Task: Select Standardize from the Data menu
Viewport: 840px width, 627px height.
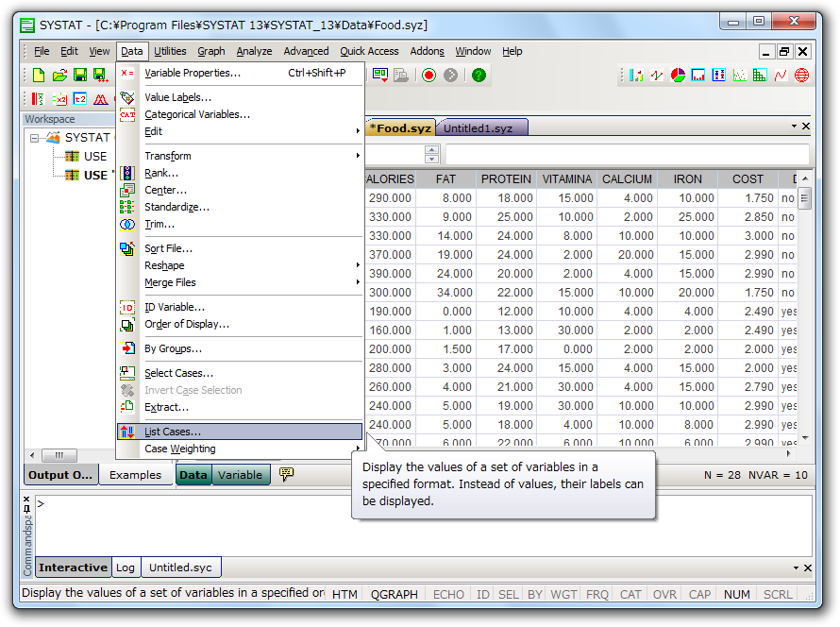Action: click(240, 208)
